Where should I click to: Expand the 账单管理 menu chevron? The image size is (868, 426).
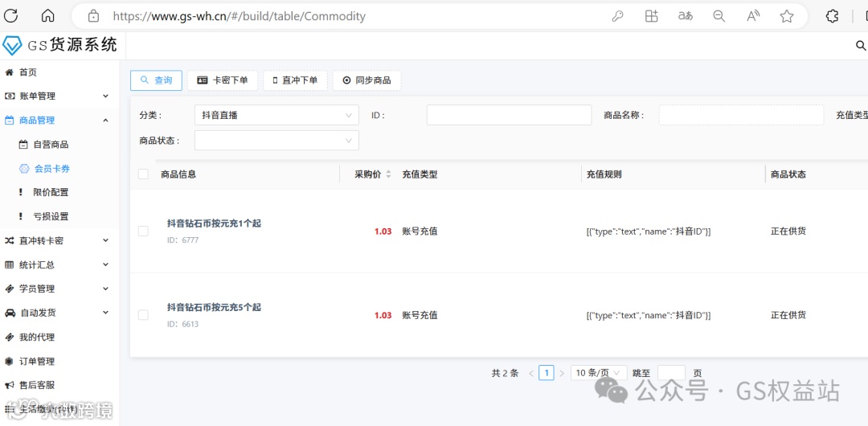106,96
